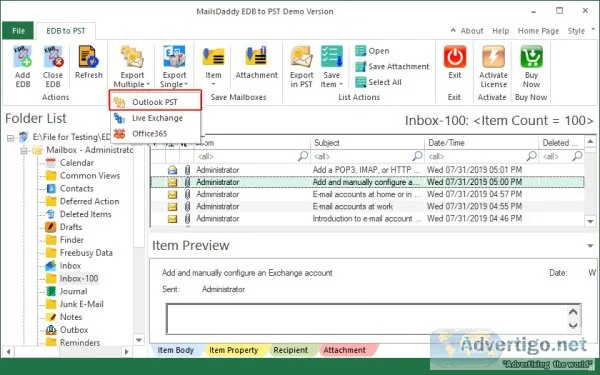Open the Style dropdown
The image size is (600, 375).
coord(581,31)
